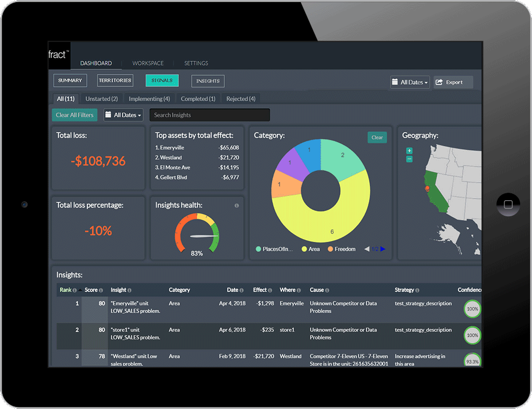Image resolution: width=532 pixels, height=409 pixels.
Task: Click the Export button
Action: [453, 83]
